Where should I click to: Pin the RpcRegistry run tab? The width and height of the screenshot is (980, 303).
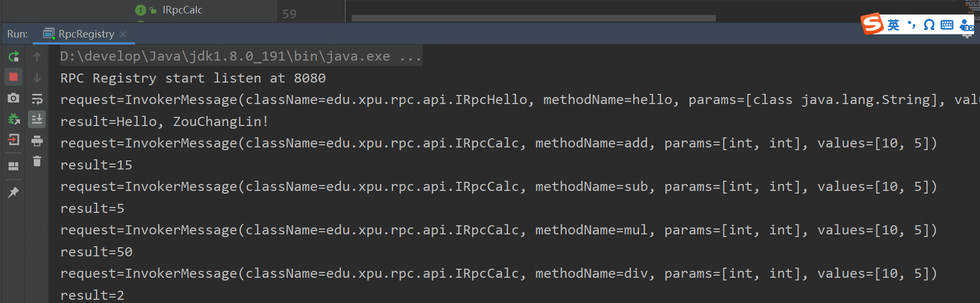pos(13,192)
